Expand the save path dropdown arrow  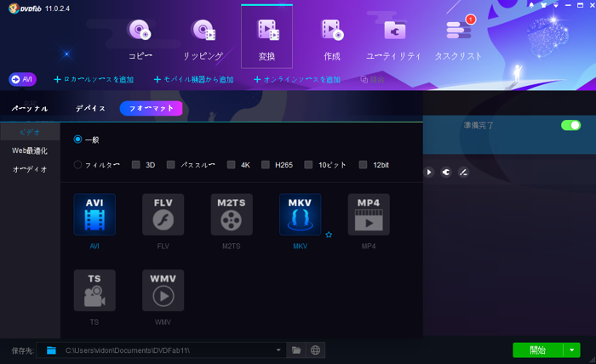click(x=278, y=350)
